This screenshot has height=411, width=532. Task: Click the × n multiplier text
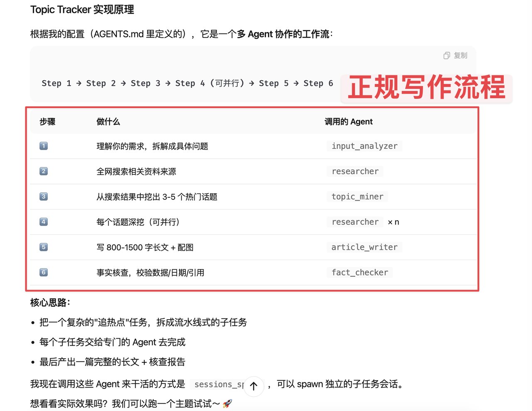coord(393,222)
